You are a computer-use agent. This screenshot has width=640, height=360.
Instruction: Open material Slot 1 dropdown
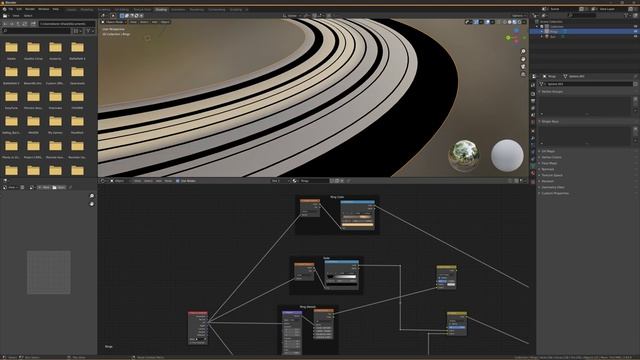click(281, 180)
